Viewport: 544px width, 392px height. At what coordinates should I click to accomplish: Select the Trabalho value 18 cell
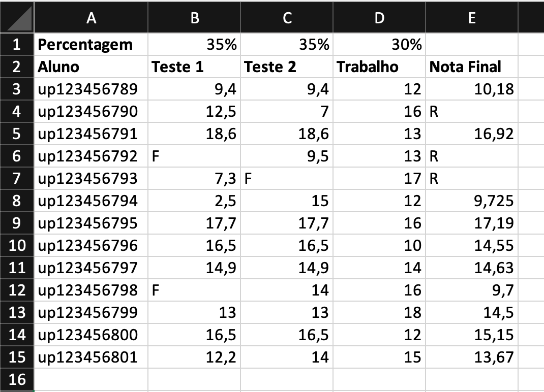click(x=379, y=312)
